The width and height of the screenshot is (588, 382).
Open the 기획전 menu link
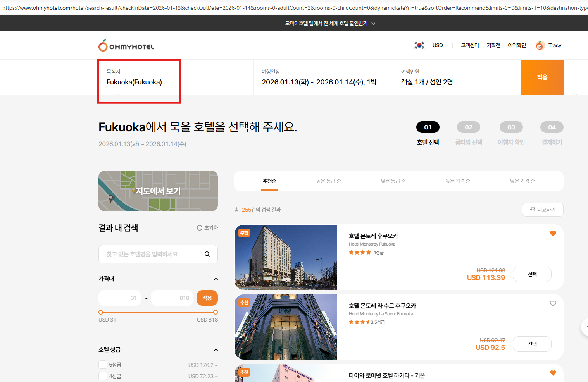pyautogui.click(x=493, y=45)
